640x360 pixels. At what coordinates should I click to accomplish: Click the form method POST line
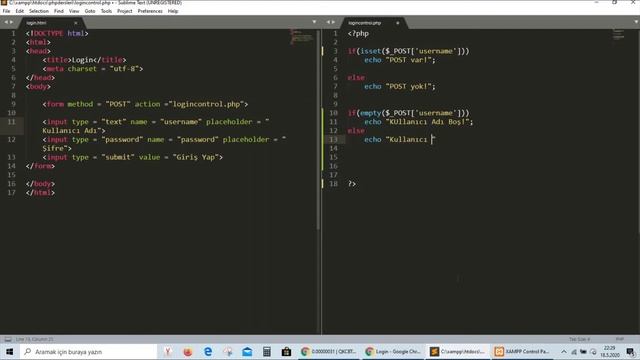pos(145,104)
